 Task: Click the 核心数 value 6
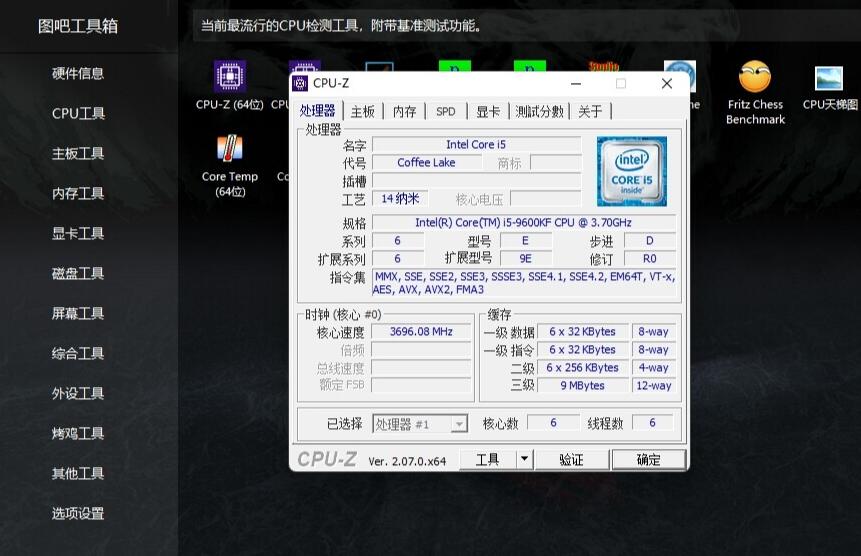(553, 423)
